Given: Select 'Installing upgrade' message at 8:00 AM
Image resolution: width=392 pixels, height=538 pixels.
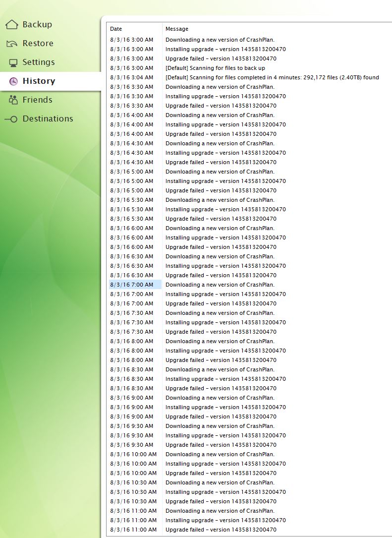Looking at the screenshot, I should tap(225, 351).
